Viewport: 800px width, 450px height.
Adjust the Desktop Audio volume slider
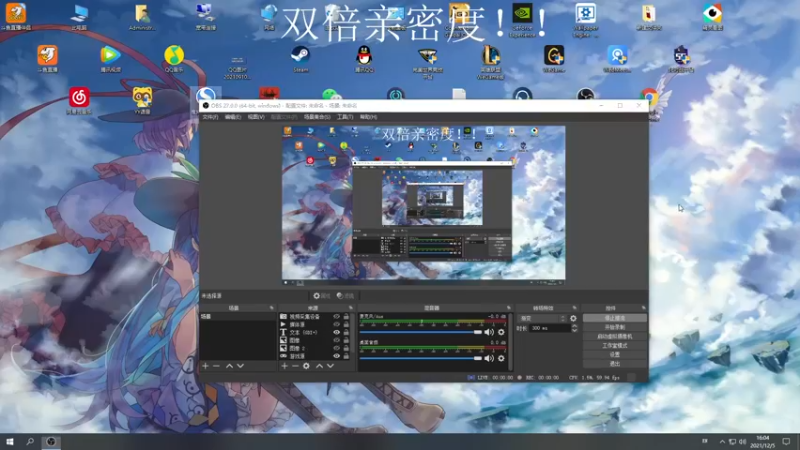click(x=421, y=358)
